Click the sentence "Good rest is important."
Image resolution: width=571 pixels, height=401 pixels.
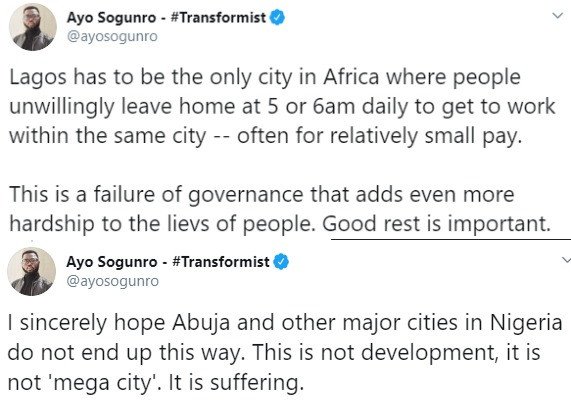pos(437,223)
